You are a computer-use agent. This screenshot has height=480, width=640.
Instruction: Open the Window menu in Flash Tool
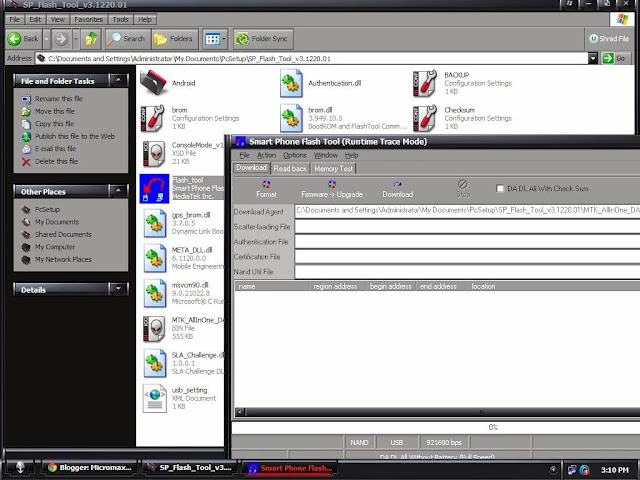[x=325, y=155]
